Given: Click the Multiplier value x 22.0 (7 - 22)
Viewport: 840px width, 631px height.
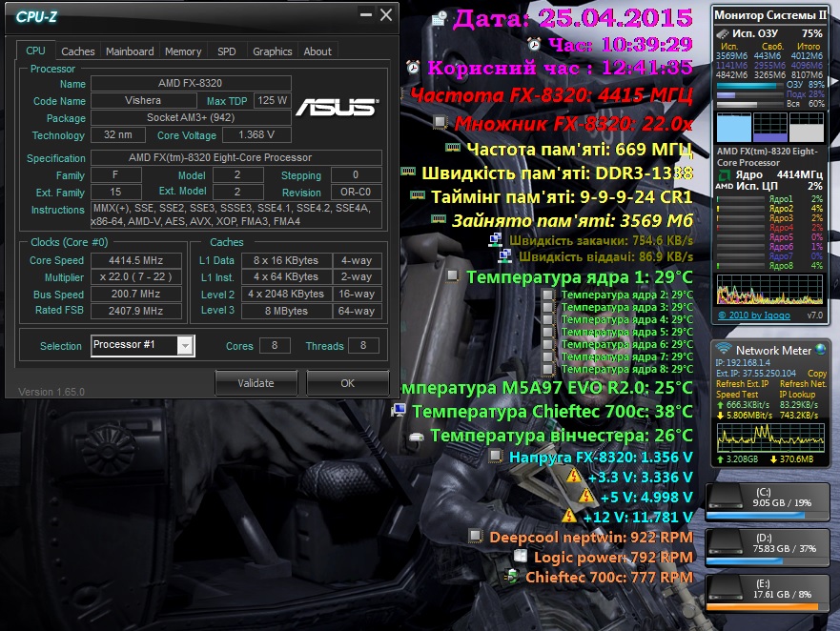Looking at the screenshot, I should click(136, 277).
